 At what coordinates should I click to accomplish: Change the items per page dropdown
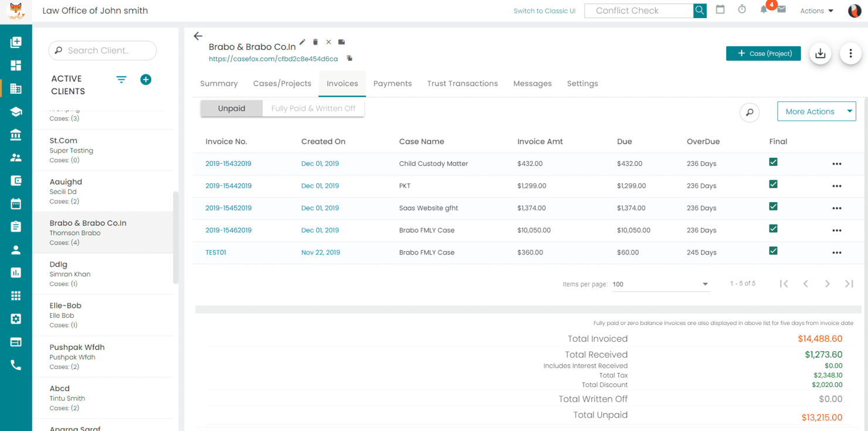[661, 284]
